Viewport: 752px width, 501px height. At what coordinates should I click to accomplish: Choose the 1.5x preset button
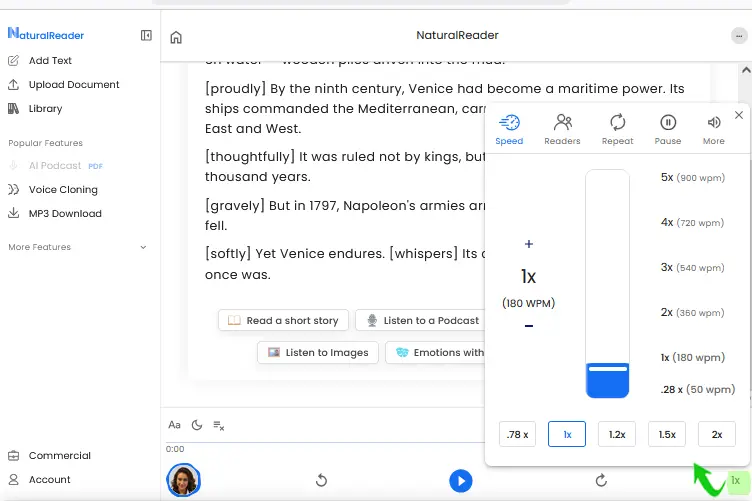point(667,434)
